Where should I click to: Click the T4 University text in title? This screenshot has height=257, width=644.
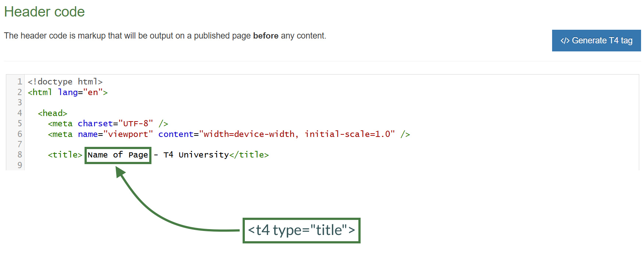196,155
